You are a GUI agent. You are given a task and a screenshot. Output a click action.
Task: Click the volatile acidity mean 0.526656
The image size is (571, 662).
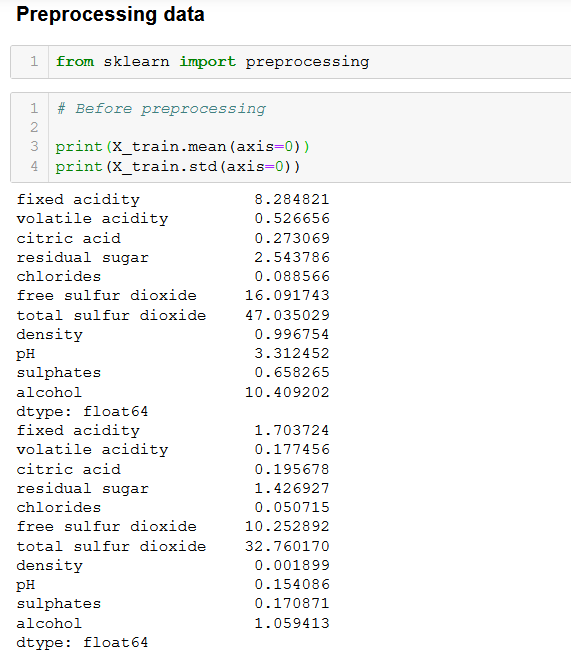pyautogui.click(x=291, y=219)
